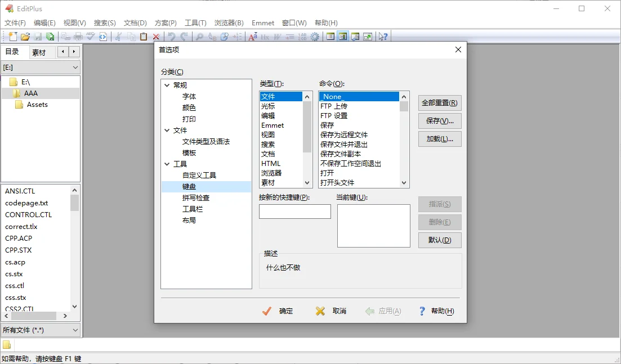621x364 pixels.
Task: Create a new document from toolbar
Action: [x=13, y=37]
